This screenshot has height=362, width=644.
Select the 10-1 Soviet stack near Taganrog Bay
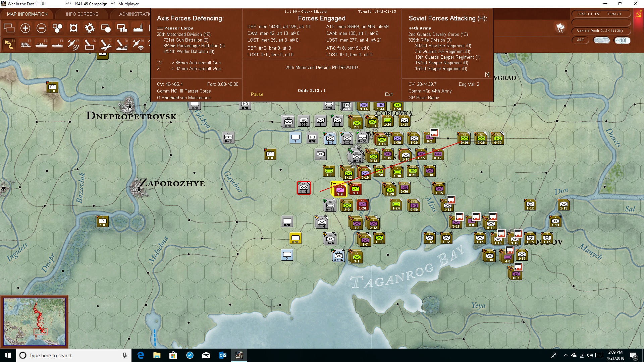coord(516,274)
